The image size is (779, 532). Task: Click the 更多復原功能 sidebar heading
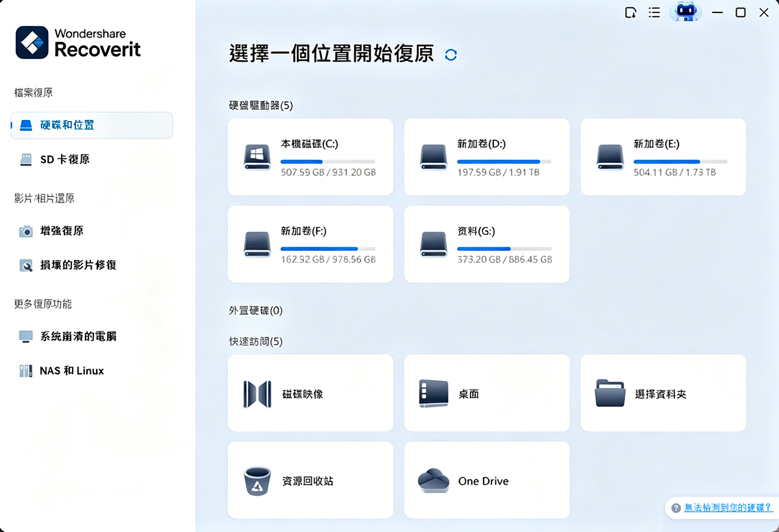click(x=43, y=304)
